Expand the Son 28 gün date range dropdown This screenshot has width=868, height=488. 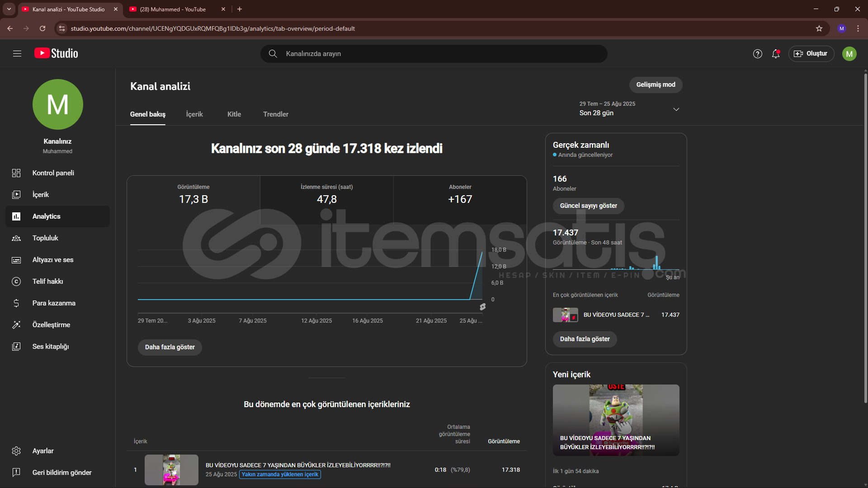click(x=630, y=109)
